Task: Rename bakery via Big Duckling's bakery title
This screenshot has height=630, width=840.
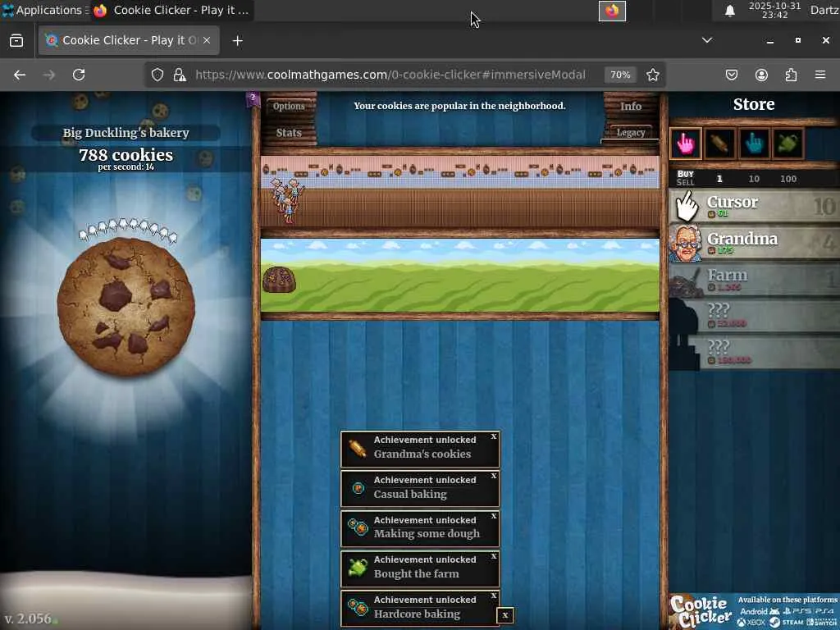Action: 126,133
